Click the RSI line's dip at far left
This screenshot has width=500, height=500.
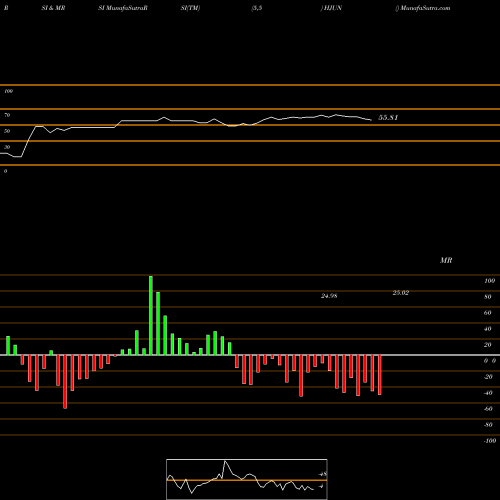[17, 156]
